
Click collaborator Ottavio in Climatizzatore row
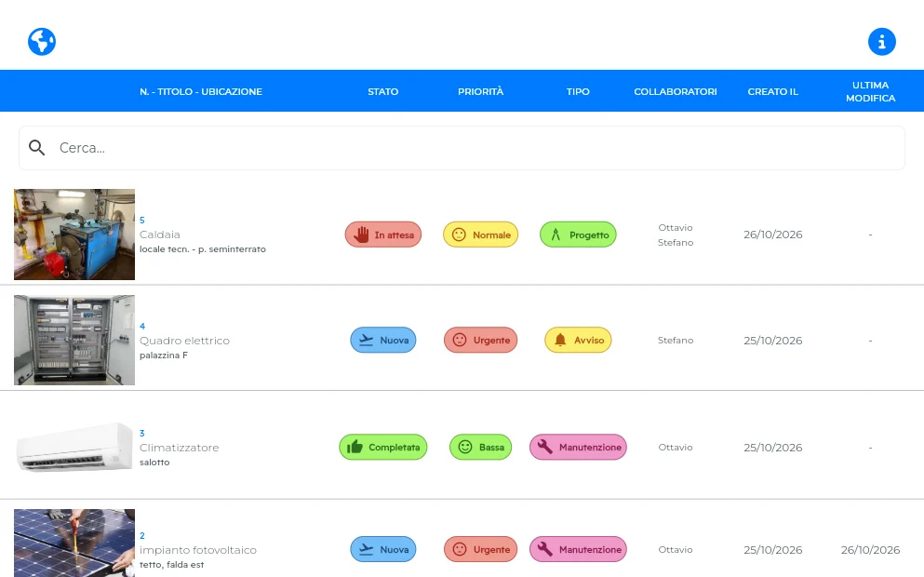[676, 448]
